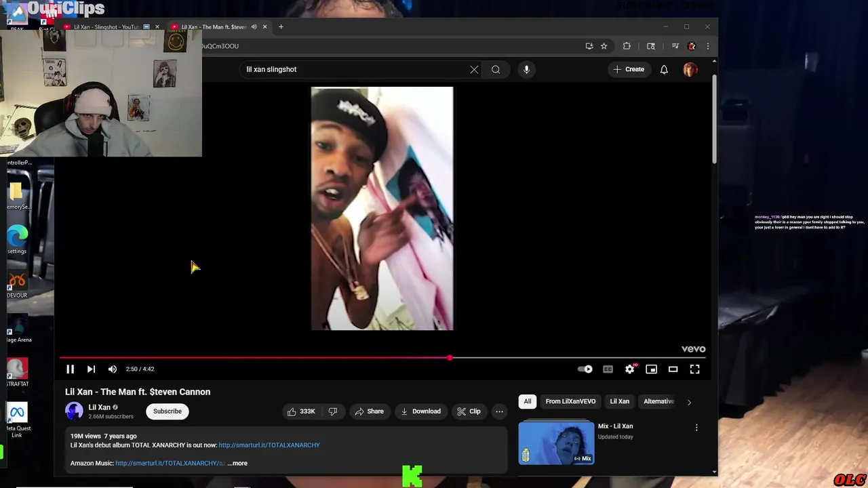The height and width of the screenshot is (488, 868).
Task: Select the All filter chip
Action: point(528,401)
